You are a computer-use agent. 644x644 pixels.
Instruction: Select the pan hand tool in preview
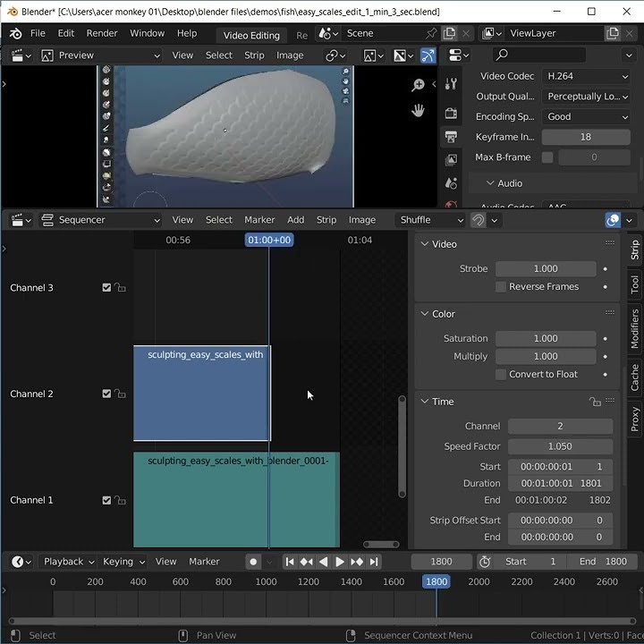[418, 110]
